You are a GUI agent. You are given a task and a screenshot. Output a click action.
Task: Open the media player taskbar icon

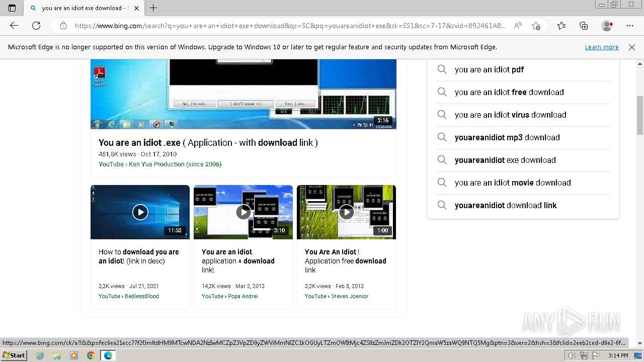(x=74, y=355)
